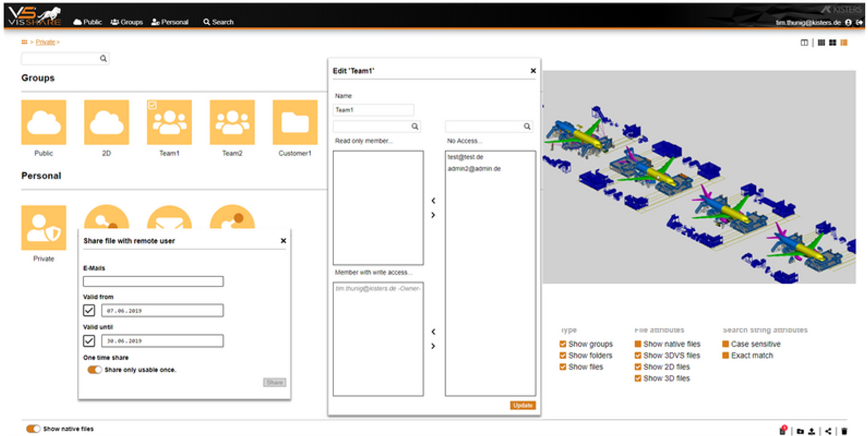Screen dimensions: 868x436
Task: Open the notifications bell with red badge
Action: [x=781, y=430]
